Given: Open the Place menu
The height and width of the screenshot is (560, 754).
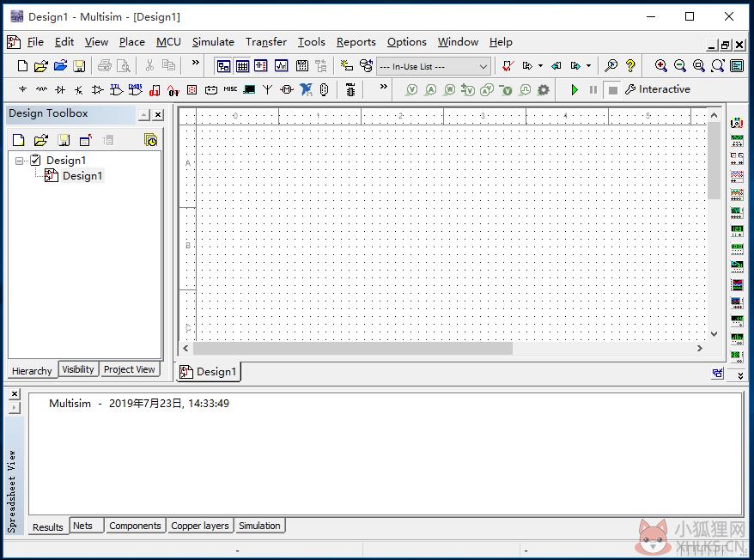Looking at the screenshot, I should point(131,42).
